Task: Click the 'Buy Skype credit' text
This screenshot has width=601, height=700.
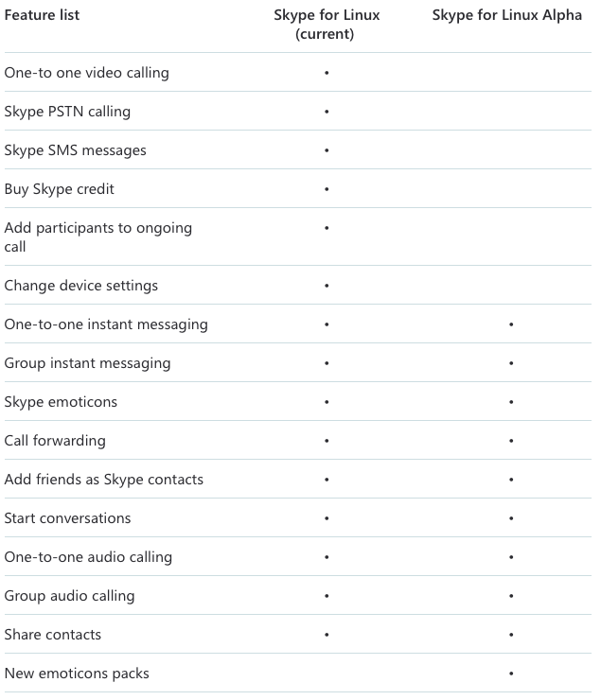Action: [59, 189]
